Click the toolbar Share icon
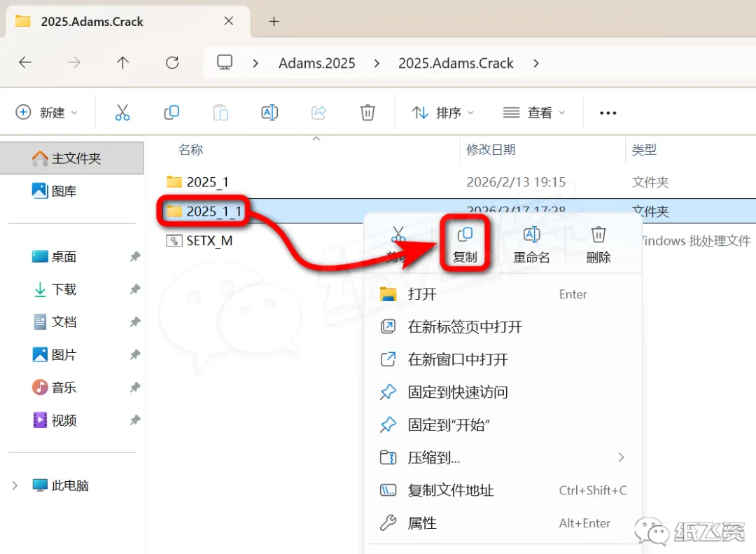The width and height of the screenshot is (756, 554). pyautogui.click(x=318, y=113)
